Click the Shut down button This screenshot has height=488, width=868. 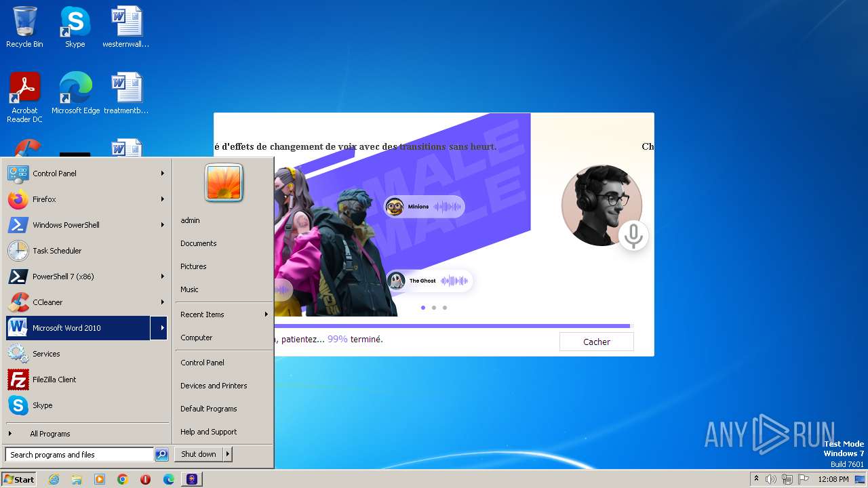[x=199, y=454]
